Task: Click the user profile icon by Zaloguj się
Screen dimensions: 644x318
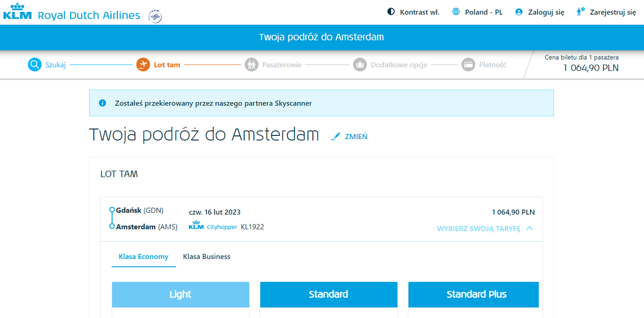Action: (x=519, y=12)
